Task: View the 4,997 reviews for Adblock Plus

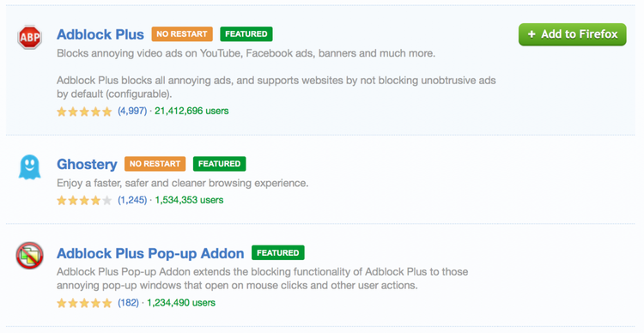Action: click(132, 111)
